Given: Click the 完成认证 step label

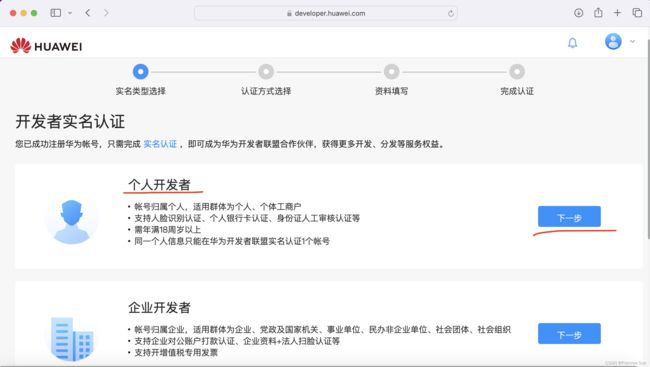Looking at the screenshot, I should pos(517,91).
